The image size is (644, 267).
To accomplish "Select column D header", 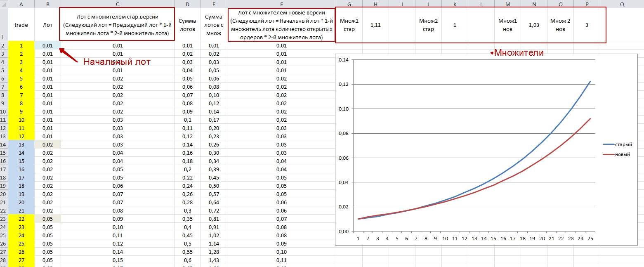I will click(187, 4).
